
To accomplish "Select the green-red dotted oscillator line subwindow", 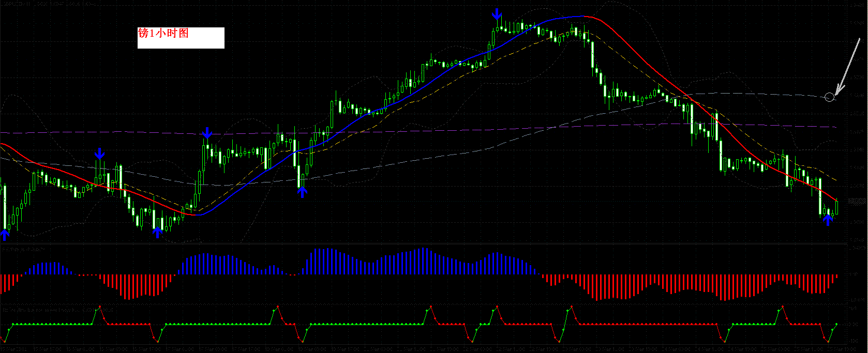I will pos(423,325).
